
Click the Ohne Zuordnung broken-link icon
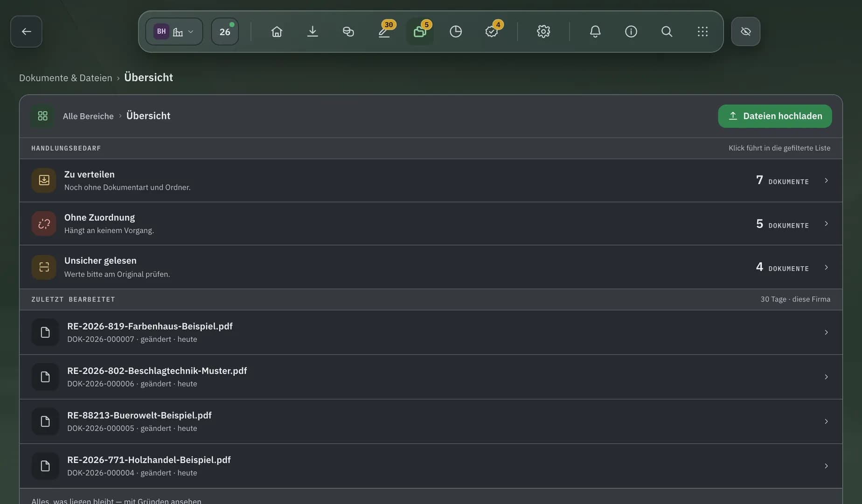44,224
